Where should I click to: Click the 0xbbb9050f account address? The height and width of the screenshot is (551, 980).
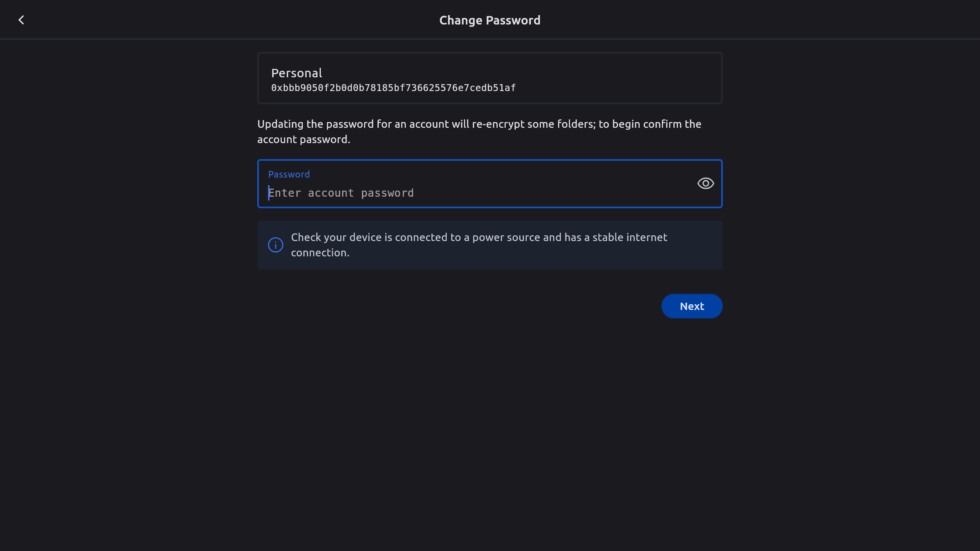tap(393, 88)
